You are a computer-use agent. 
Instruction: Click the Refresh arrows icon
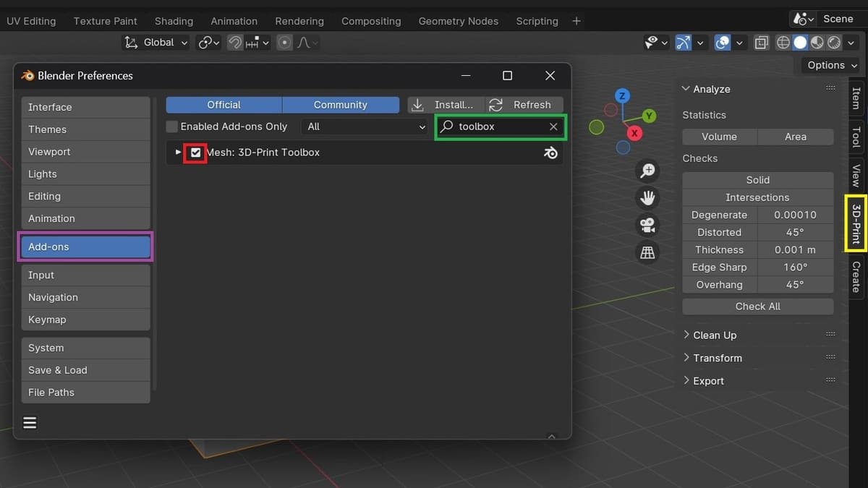[x=495, y=105]
